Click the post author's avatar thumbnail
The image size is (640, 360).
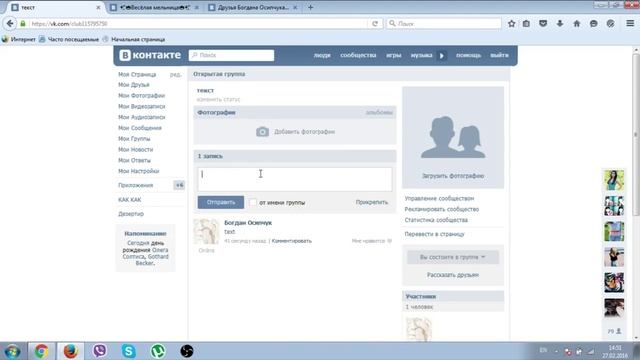pos(206,231)
